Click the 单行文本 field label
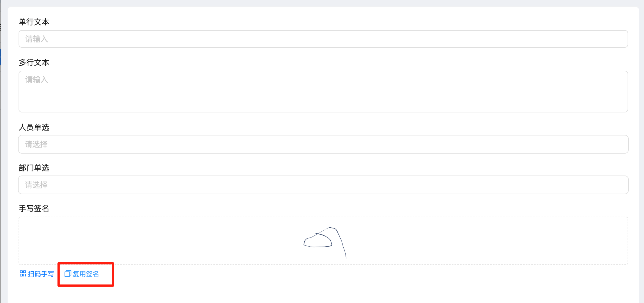The width and height of the screenshot is (644, 303). (x=34, y=22)
